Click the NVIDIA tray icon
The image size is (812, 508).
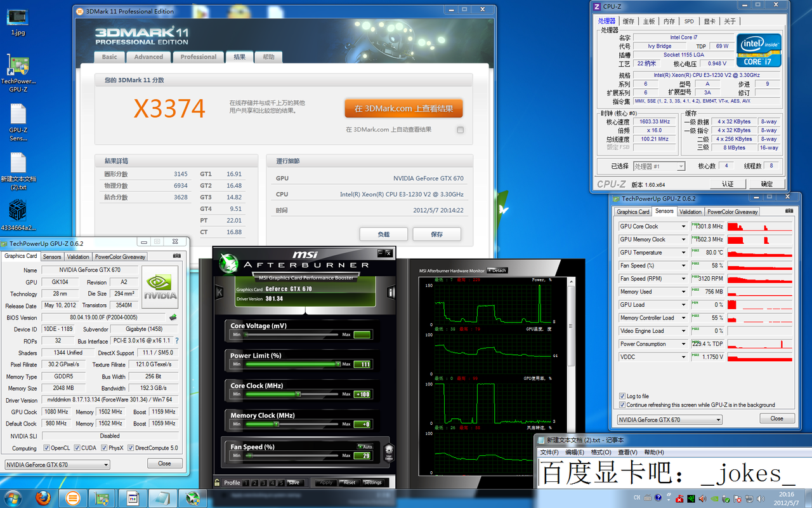(x=713, y=497)
